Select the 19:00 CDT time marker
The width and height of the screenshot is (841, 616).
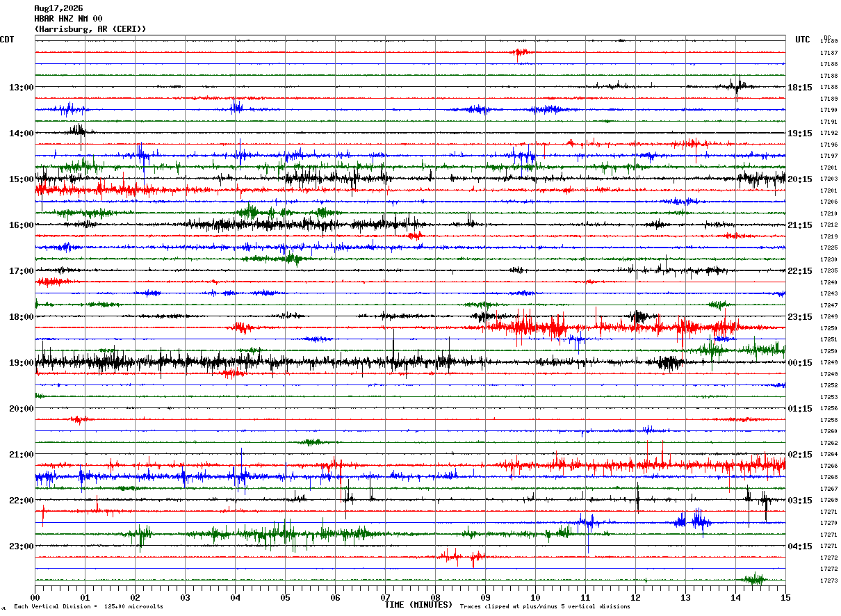[x=21, y=363]
